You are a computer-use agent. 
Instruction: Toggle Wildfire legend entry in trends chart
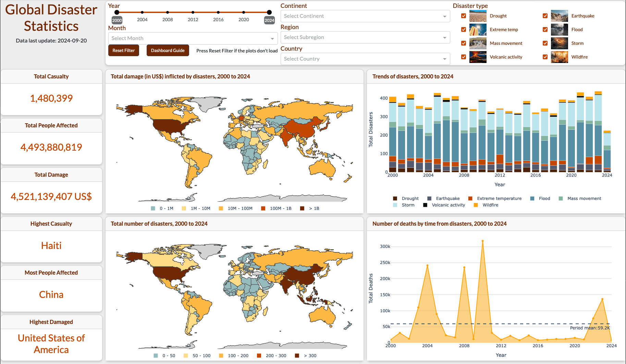(x=486, y=205)
